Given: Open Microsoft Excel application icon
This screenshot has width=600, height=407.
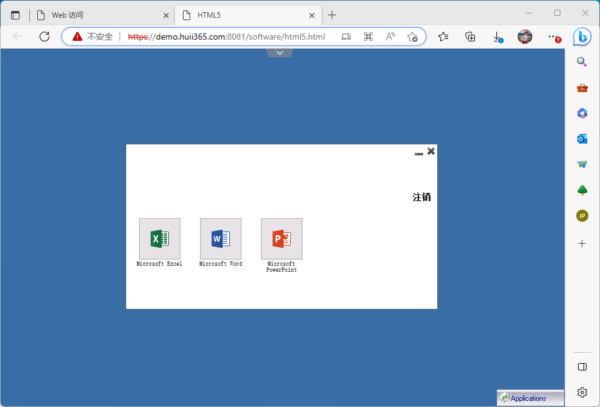Looking at the screenshot, I should [x=159, y=239].
